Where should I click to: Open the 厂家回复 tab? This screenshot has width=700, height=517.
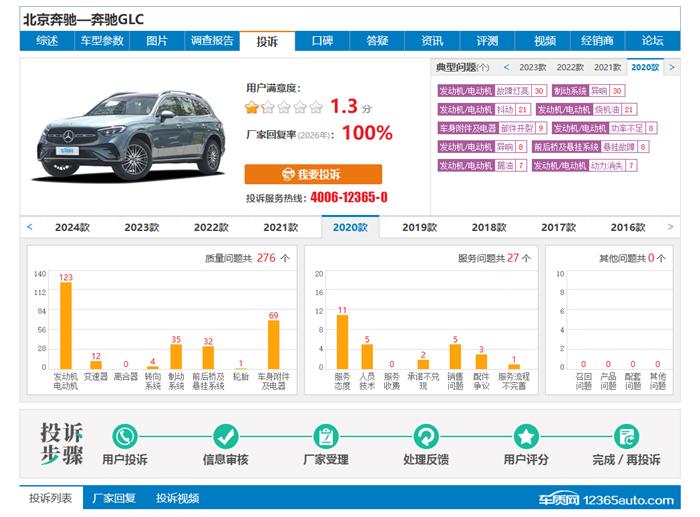pos(114,498)
